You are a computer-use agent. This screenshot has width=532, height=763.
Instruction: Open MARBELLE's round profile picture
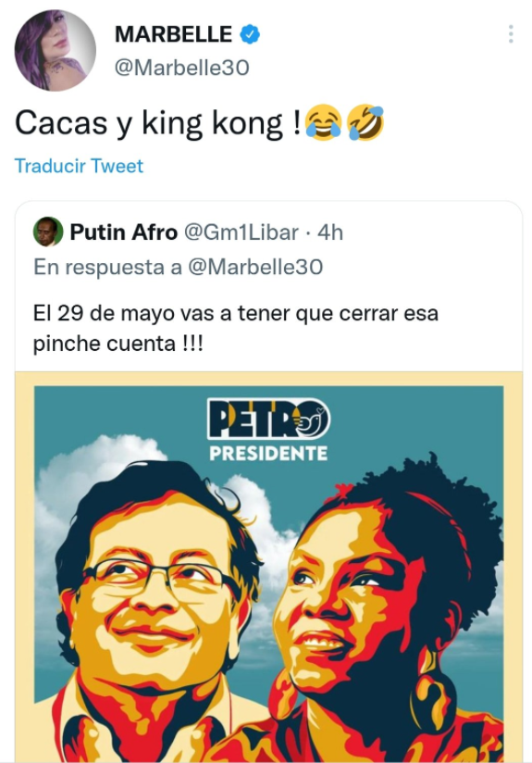(56, 51)
